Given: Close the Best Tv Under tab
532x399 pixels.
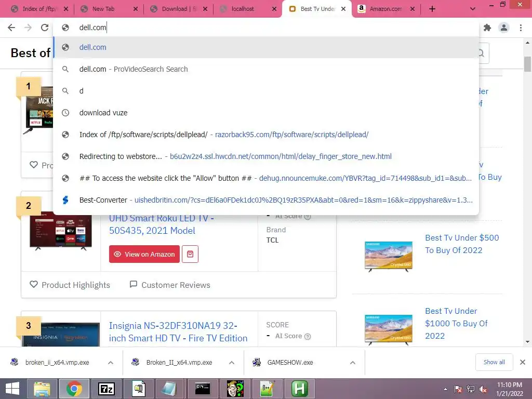Looking at the screenshot, I should pyautogui.click(x=343, y=9).
